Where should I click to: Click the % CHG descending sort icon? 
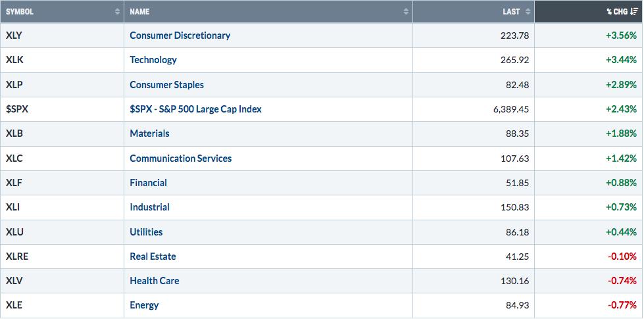(634, 12)
